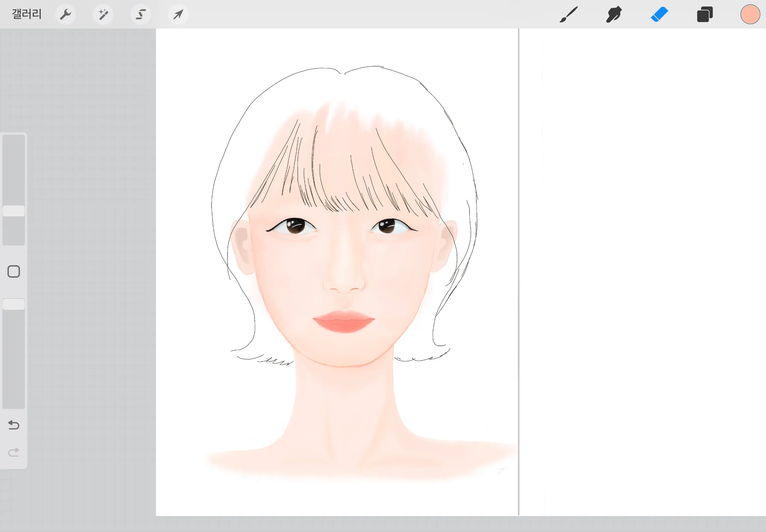The height and width of the screenshot is (532, 766).
Task: Activate the Transform arrow tool
Action: tap(179, 14)
